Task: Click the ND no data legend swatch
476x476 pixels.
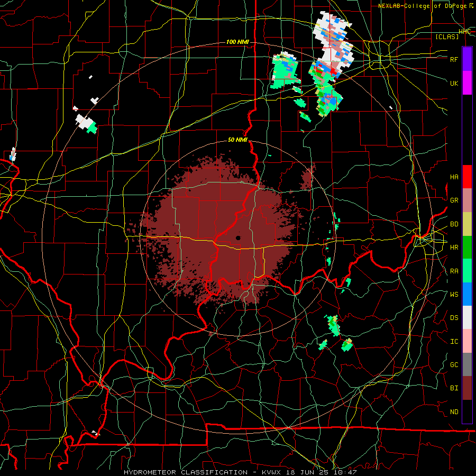Action: [x=467, y=411]
